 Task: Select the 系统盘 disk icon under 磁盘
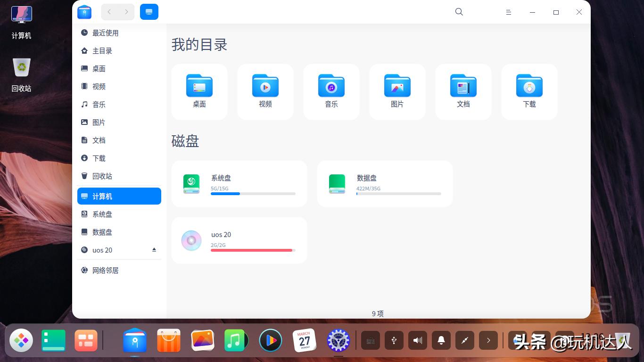191,184
